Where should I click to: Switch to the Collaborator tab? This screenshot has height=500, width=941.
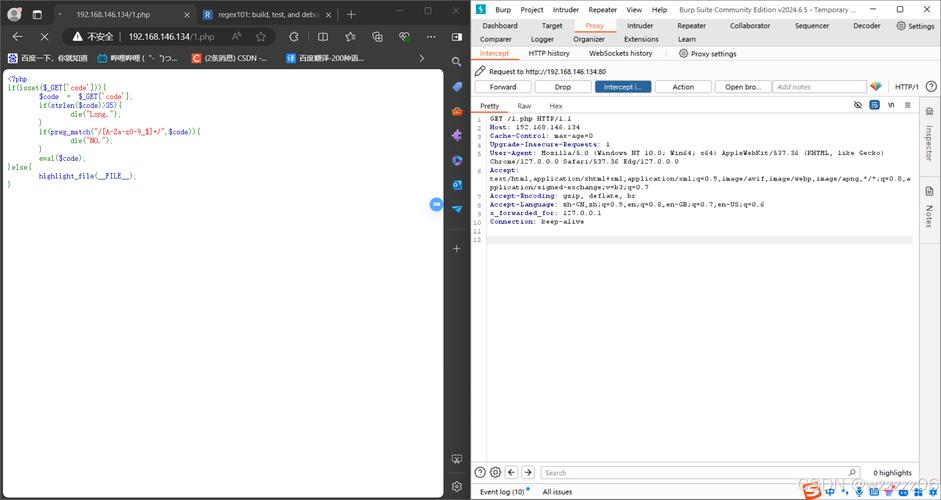tap(750, 26)
